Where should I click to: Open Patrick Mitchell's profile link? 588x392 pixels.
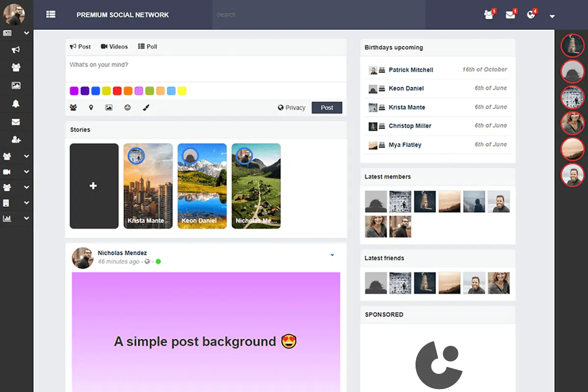click(x=411, y=70)
